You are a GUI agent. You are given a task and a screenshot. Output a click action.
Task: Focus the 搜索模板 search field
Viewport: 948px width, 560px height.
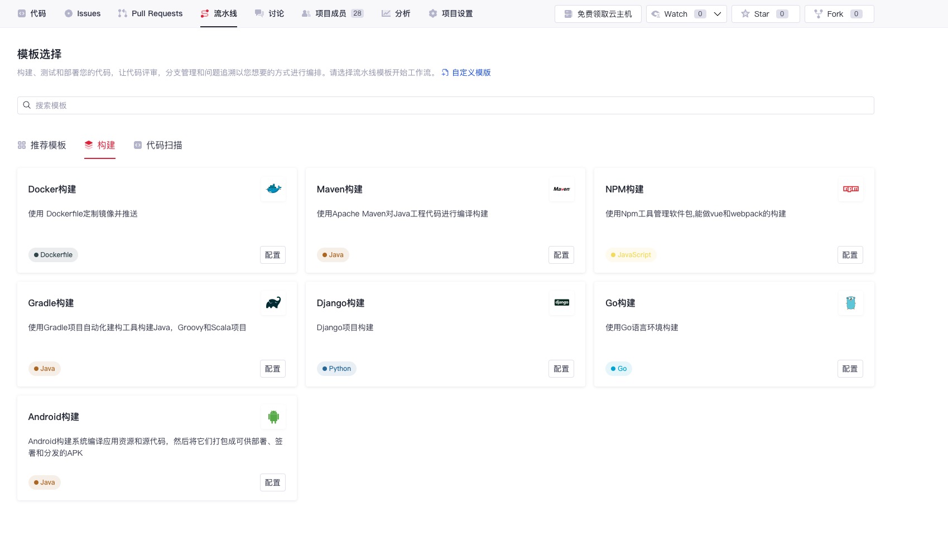(x=445, y=105)
